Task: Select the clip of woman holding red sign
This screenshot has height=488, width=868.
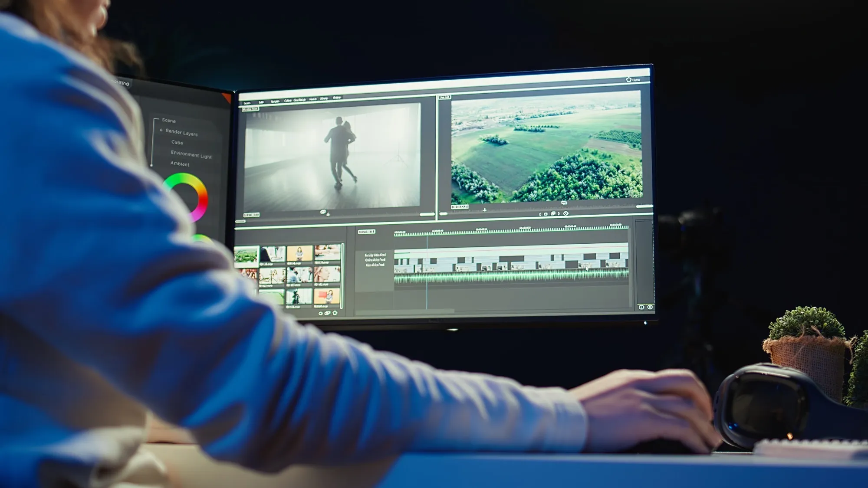Action: tap(327, 297)
